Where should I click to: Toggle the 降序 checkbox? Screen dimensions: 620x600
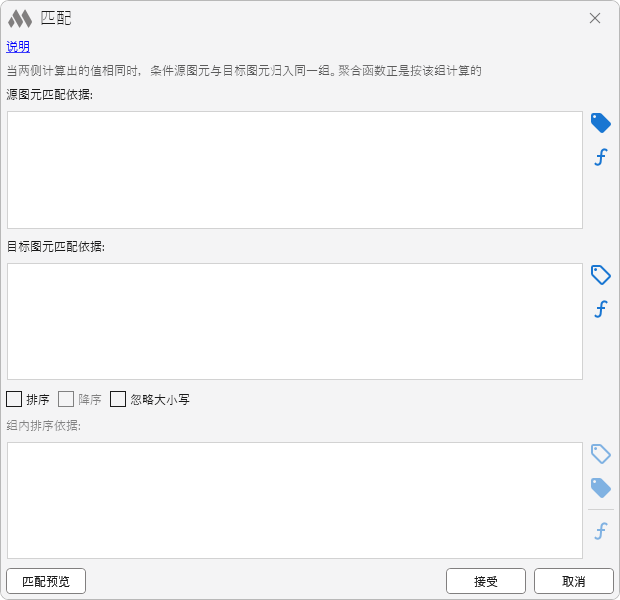pos(66,399)
